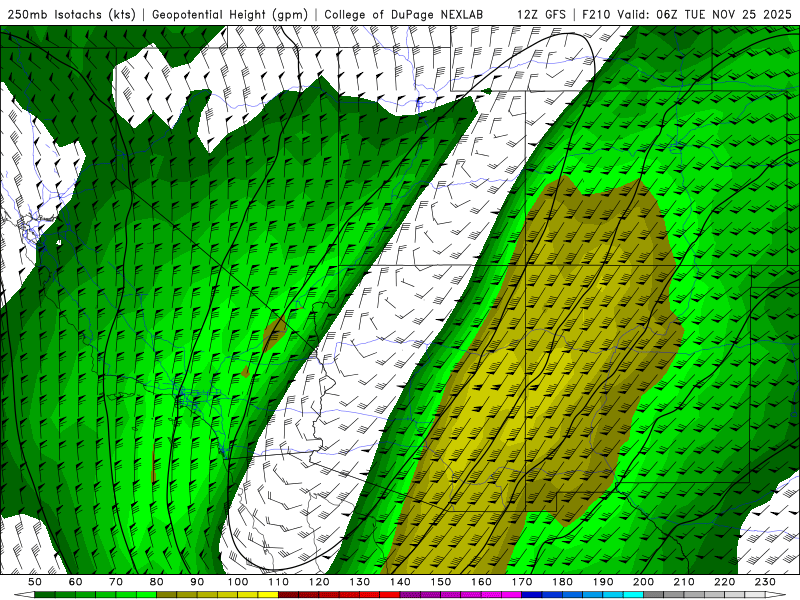Click the 80 value on the color scale
The width and height of the screenshot is (800, 600).
[157, 582]
